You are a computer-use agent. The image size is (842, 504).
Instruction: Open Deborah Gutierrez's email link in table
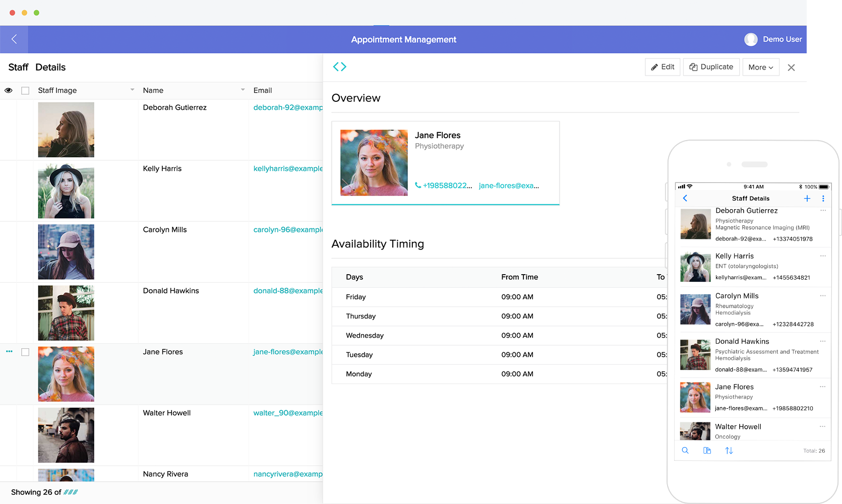coord(288,107)
